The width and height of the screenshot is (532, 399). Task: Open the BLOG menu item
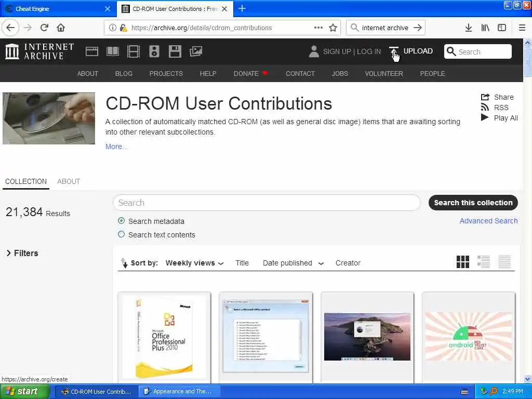click(124, 74)
